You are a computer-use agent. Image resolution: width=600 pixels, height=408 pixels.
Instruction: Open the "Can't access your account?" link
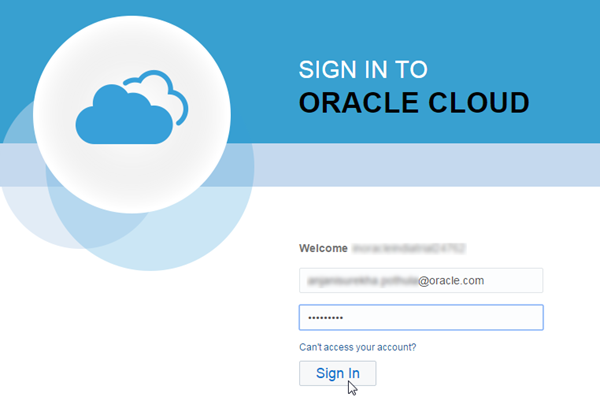click(x=357, y=347)
